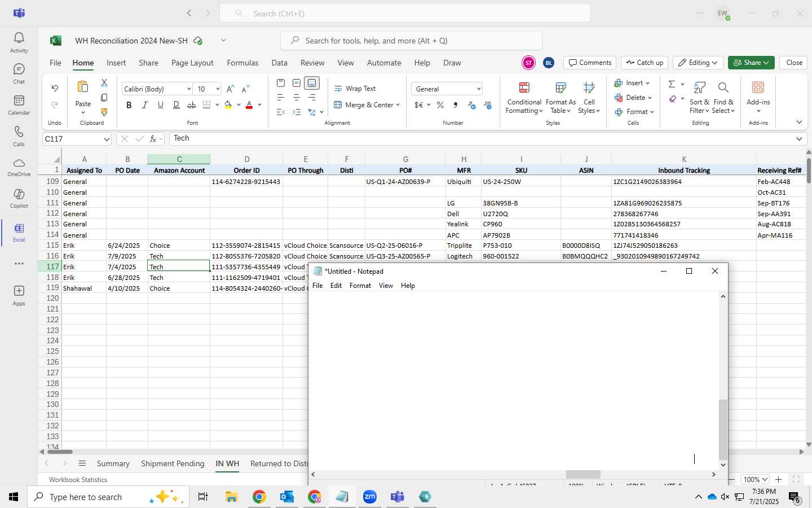Open the Merge & Center dropdown arrow
Viewport: 812px width, 508px height.
398,105
